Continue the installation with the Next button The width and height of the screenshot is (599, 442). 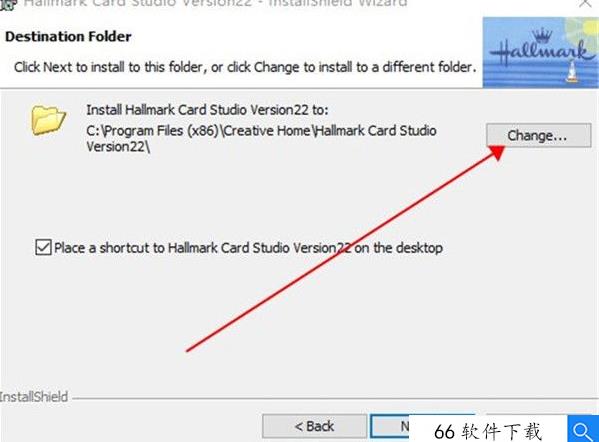(390, 426)
